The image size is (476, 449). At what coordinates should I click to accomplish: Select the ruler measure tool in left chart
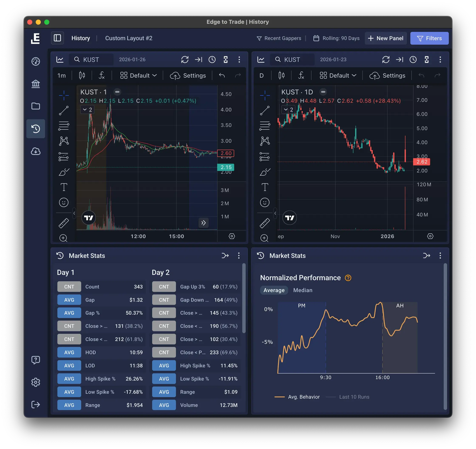64,223
